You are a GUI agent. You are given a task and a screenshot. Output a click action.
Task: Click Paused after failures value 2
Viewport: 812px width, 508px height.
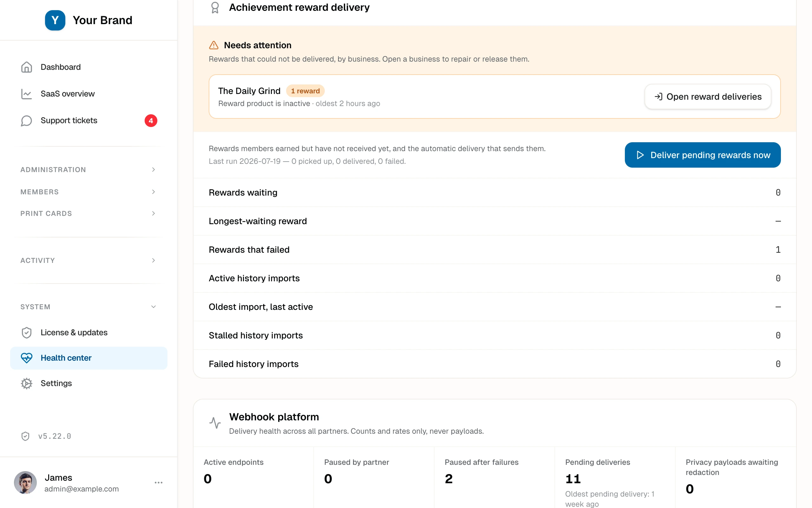[x=449, y=479]
